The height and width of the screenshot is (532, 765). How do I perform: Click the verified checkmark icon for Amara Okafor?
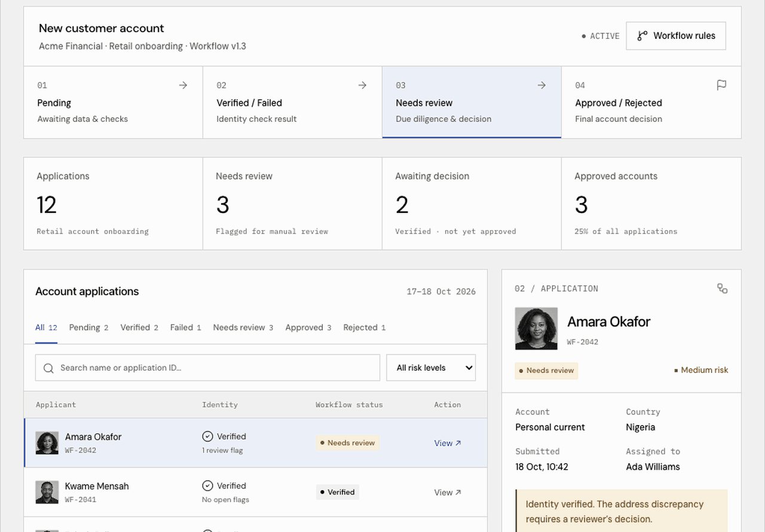207,436
